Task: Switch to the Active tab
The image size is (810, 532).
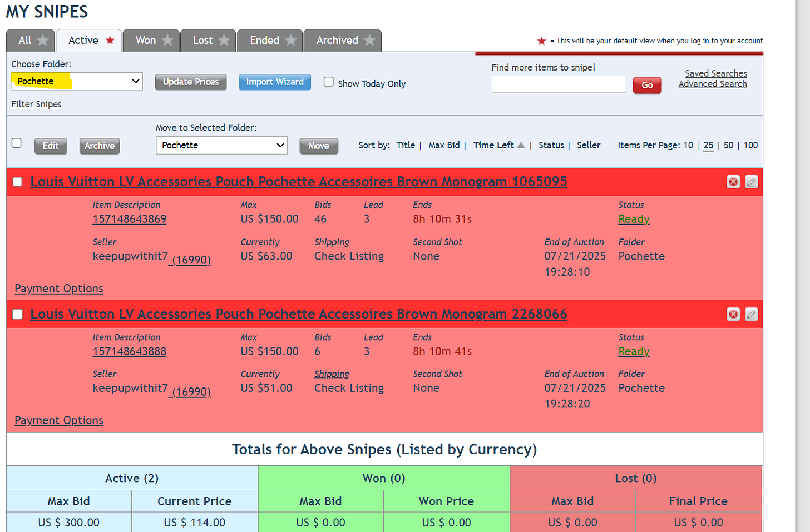Action: pyautogui.click(x=83, y=41)
